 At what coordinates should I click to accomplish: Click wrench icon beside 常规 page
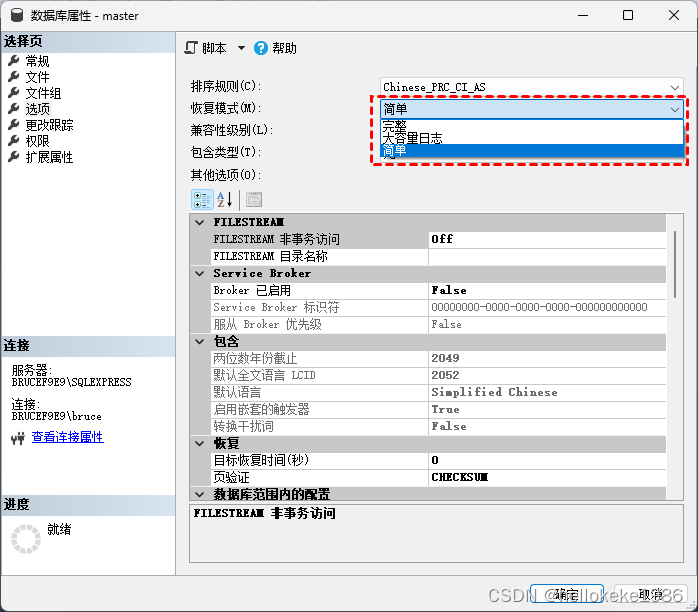pyautogui.click(x=14, y=60)
